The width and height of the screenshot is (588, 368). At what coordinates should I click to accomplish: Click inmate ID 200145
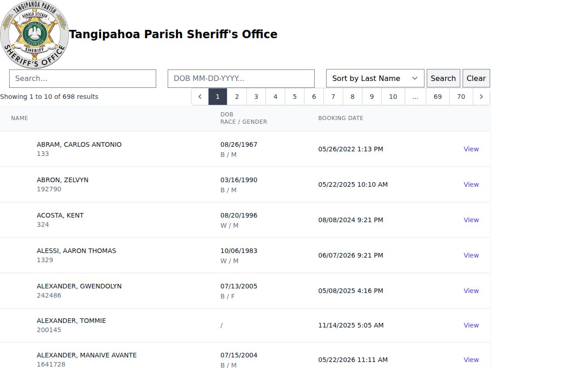click(x=49, y=330)
